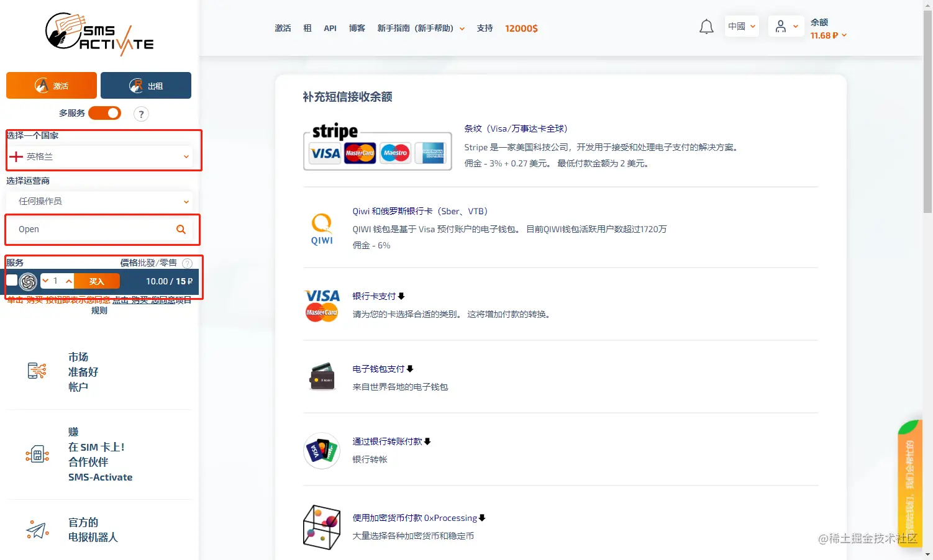Image resolution: width=933 pixels, height=560 pixels.
Task: Click the 12000$ promo link
Action: click(521, 28)
